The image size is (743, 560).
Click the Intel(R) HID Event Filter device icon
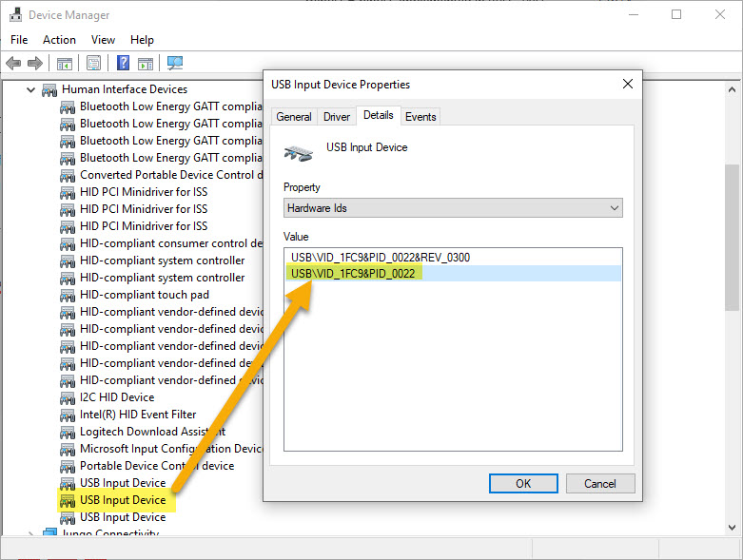click(68, 415)
